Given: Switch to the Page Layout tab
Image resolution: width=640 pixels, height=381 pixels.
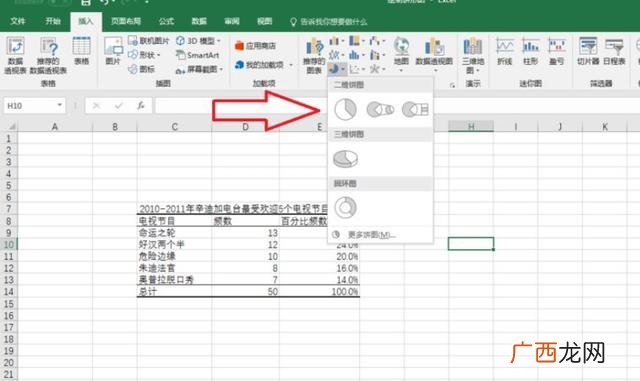Looking at the screenshot, I should click(126, 21).
